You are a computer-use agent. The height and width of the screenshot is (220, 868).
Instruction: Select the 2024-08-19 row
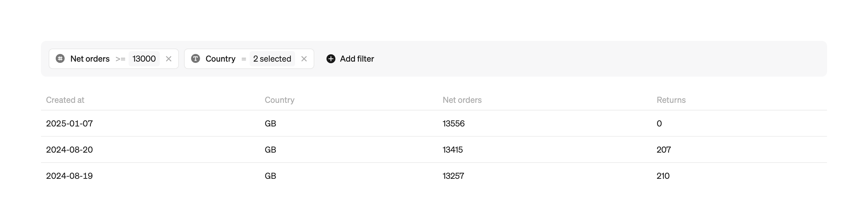(x=69, y=176)
